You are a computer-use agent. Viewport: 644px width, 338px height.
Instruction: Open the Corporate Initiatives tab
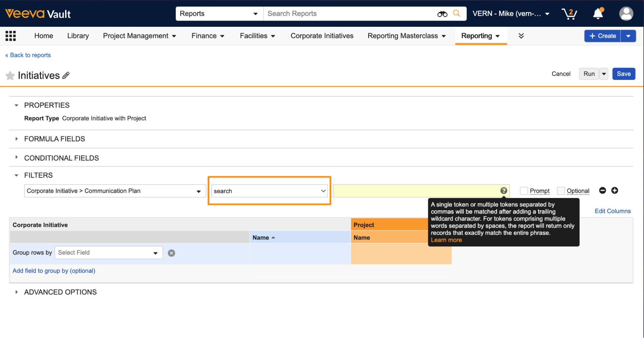tap(322, 36)
